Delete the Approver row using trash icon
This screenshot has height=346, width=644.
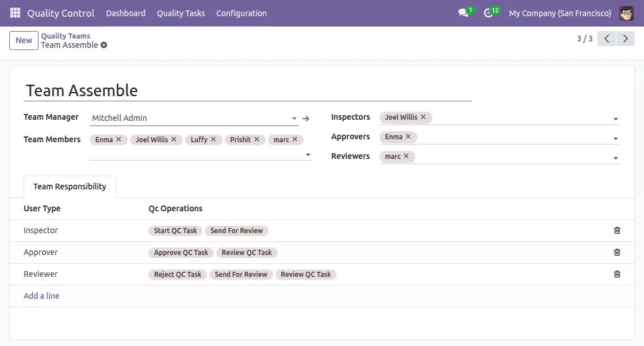[x=617, y=252]
